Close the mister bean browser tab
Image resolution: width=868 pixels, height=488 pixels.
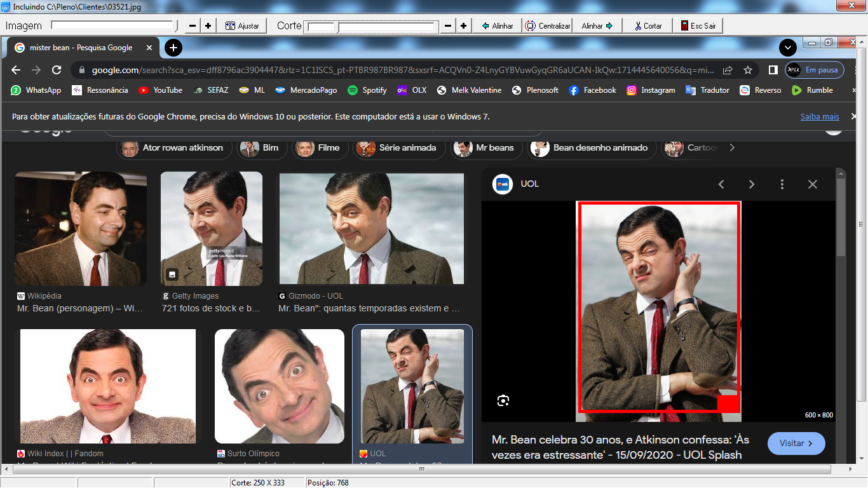[x=150, y=48]
